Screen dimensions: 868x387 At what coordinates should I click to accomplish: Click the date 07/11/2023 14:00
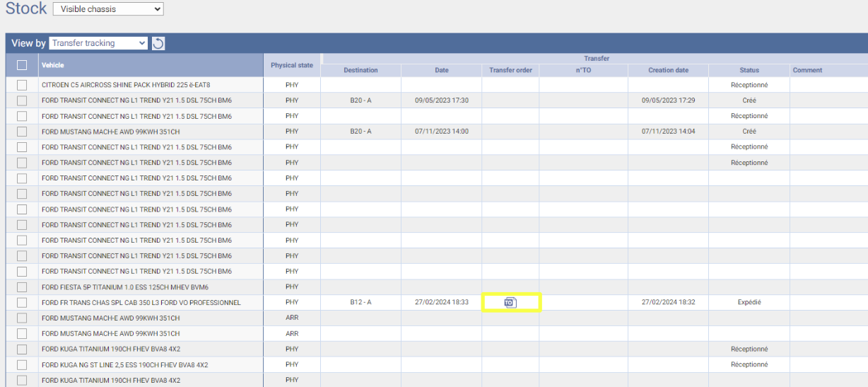[x=442, y=132]
